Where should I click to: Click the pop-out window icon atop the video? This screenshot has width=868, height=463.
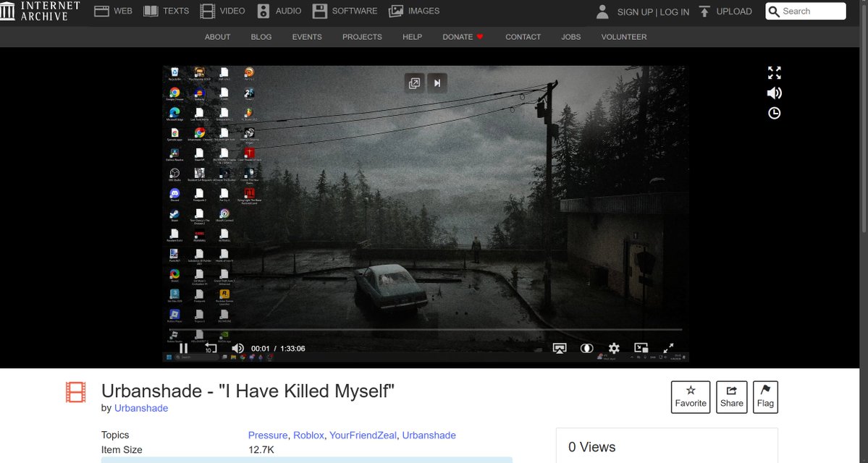pyautogui.click(x=414, y=83)
